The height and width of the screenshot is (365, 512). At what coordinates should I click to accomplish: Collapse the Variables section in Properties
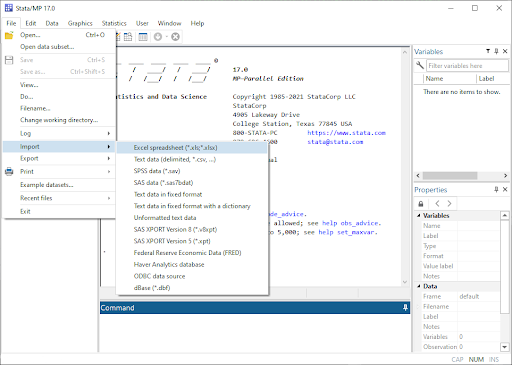click(419, 215)
